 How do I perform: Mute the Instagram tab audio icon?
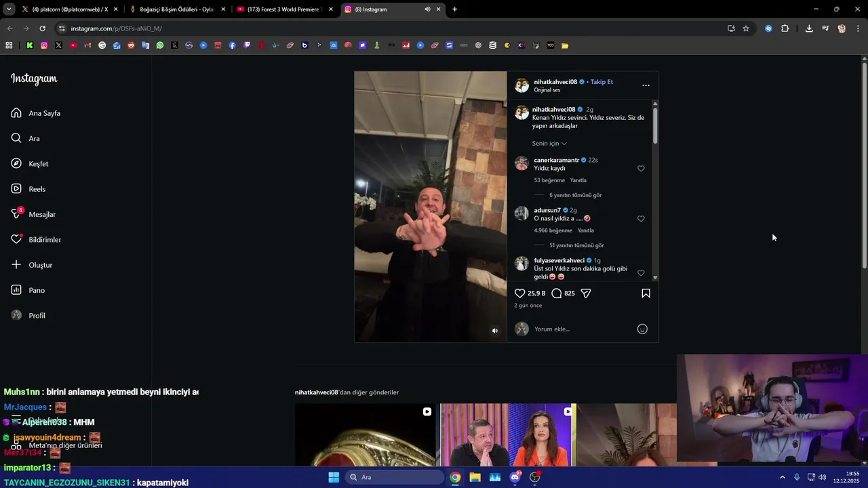click(427, 9)
